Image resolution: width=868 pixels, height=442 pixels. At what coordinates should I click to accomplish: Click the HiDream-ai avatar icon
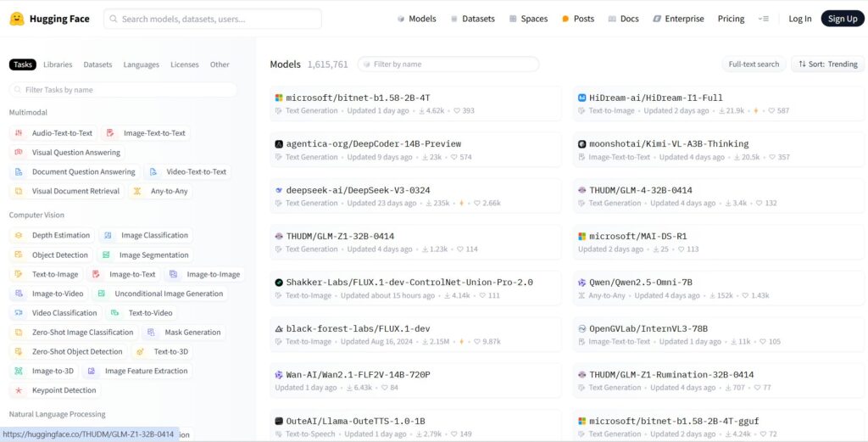(581, 98)
